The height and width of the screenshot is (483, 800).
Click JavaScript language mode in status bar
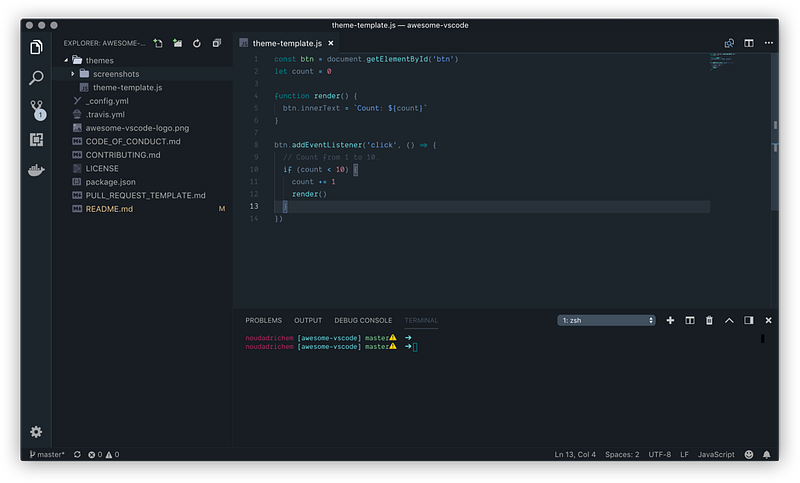point(716,454)
